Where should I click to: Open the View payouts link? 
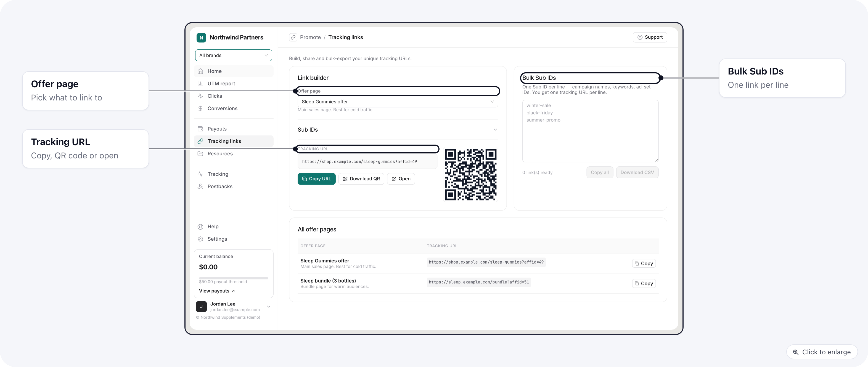coord(217,291)
